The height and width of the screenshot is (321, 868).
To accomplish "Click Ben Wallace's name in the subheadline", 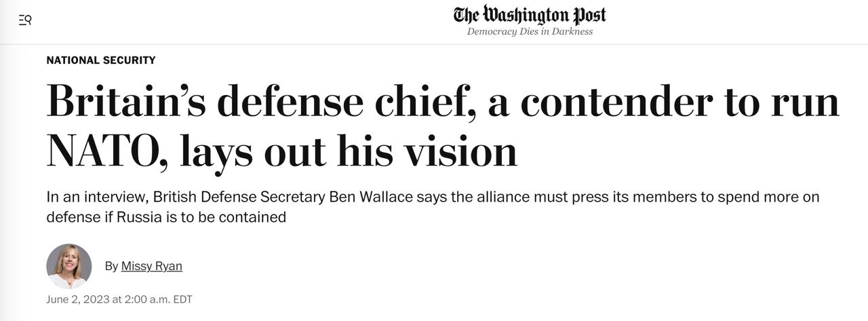I will [x=371, y=197].
